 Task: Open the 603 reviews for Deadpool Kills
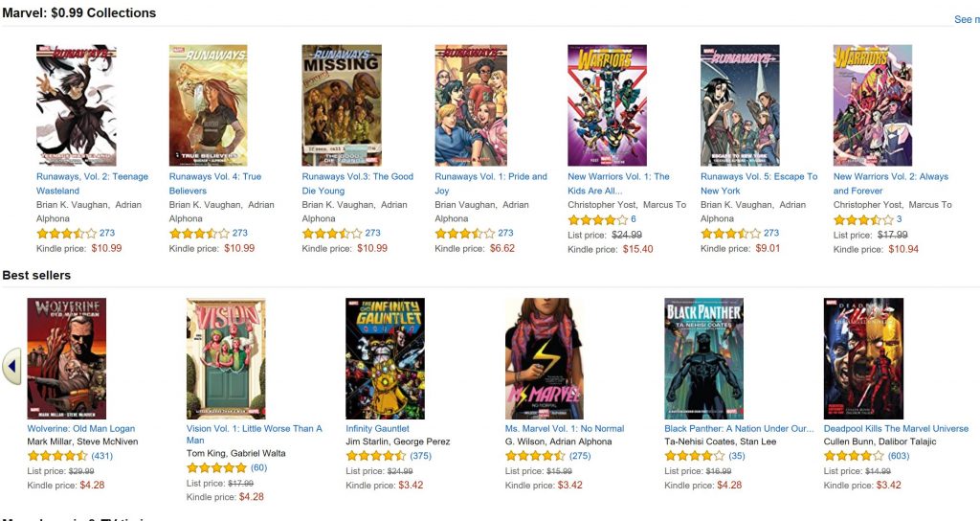pos(899,456)
